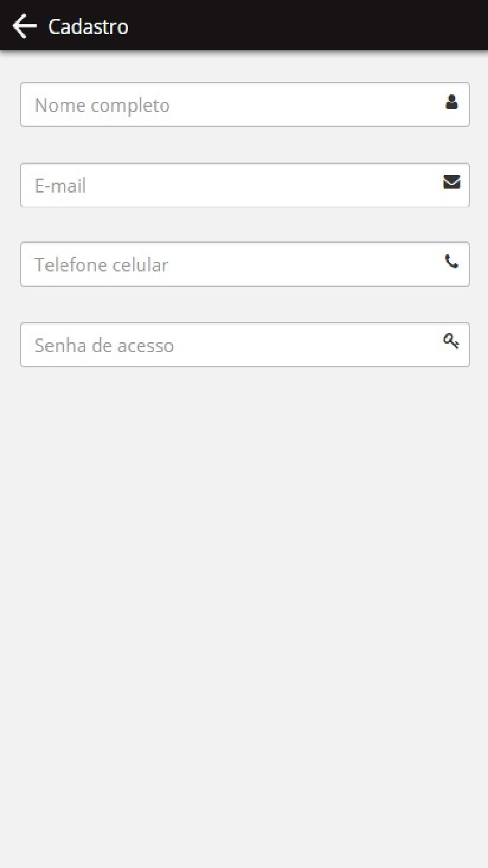Select the mail icon beside E-mail
Screen dimensions: 488x868
451,182
